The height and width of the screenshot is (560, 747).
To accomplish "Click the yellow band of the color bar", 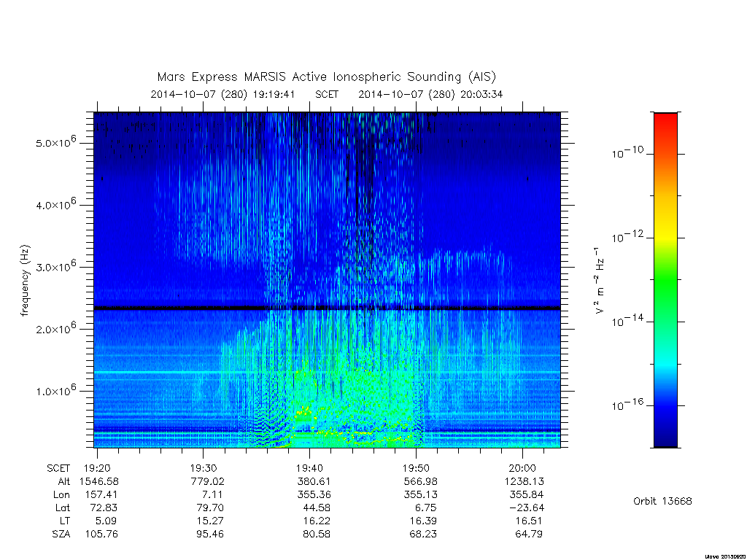I will [x=665, y=228].
